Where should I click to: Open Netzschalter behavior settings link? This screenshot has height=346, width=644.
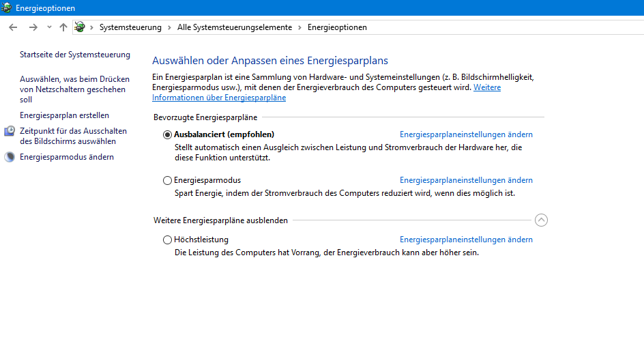[75, 89]
